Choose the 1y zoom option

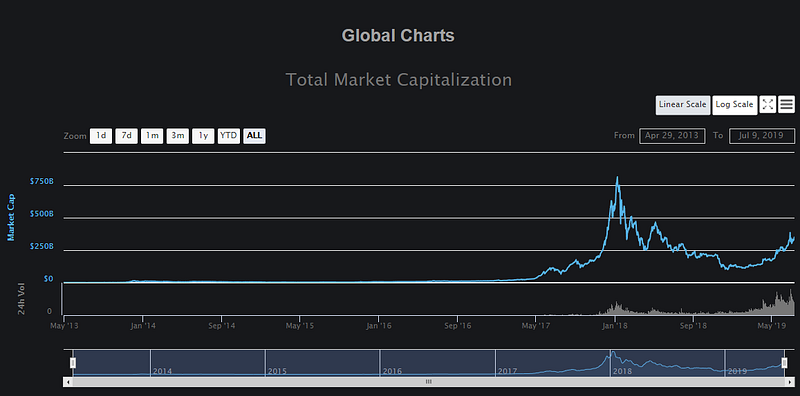(203, 136)
